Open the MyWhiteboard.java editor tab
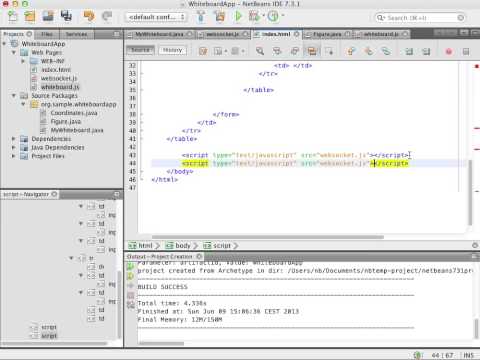Screen dimensions: 480x360 click(x=159, y=34)
